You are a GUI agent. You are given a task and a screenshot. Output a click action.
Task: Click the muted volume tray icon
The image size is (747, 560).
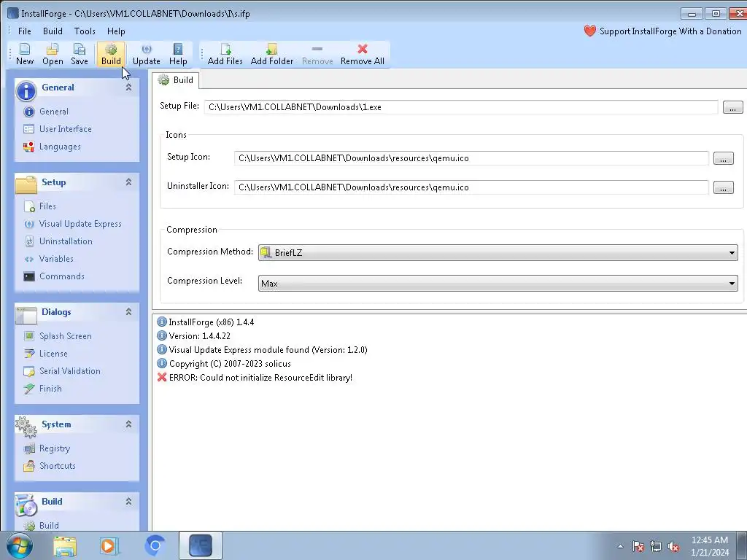tap(673, 547)
